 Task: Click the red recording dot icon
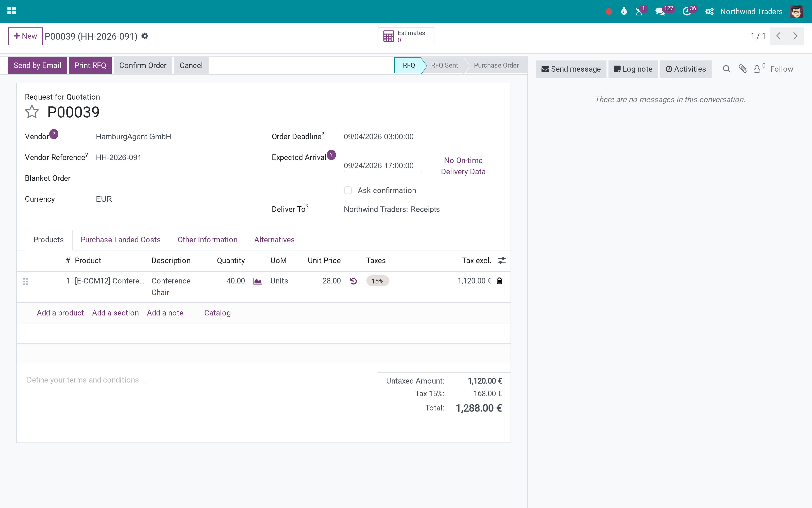click(x=609, y=12)
